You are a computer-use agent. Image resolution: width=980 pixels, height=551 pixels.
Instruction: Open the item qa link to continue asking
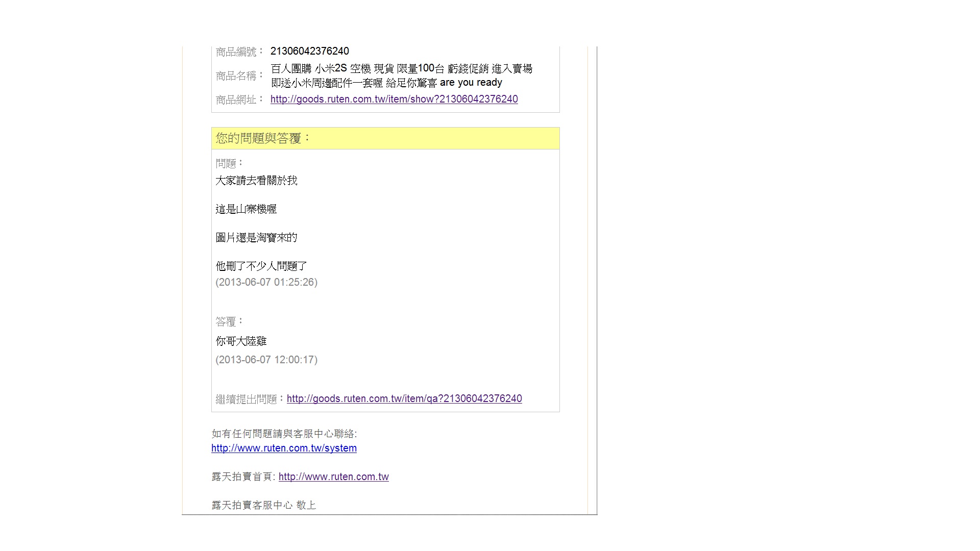point(404,399)
